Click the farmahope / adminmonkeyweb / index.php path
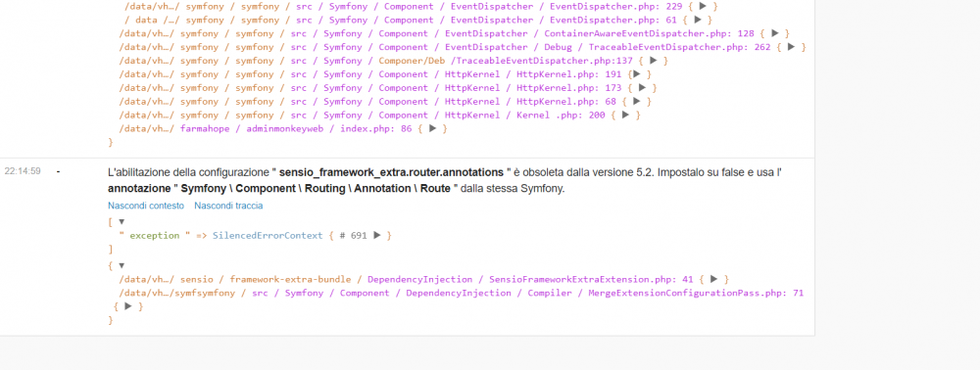Viewport: 980px width, 370px height. tap(296, 129)
